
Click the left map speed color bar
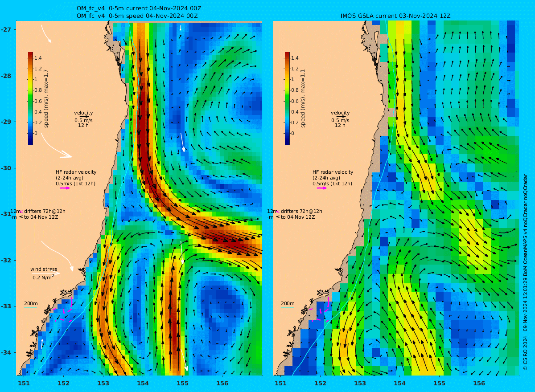[x=30, y=98]
